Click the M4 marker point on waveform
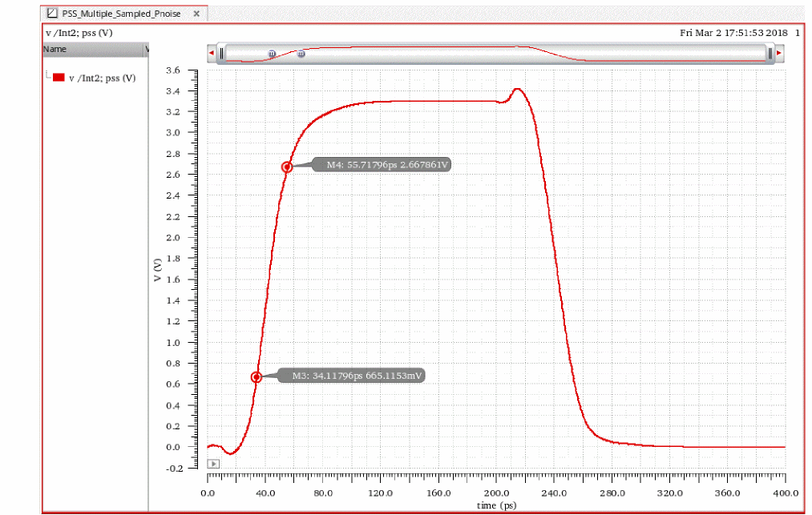Screen dimensions: 812x515 pos(286,167)
